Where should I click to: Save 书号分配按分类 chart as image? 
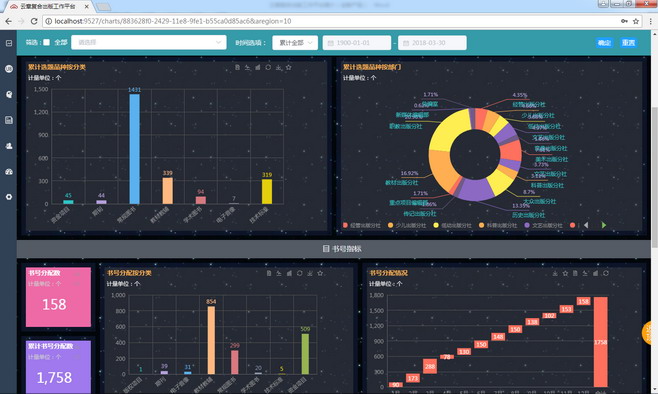coord(310,273)
